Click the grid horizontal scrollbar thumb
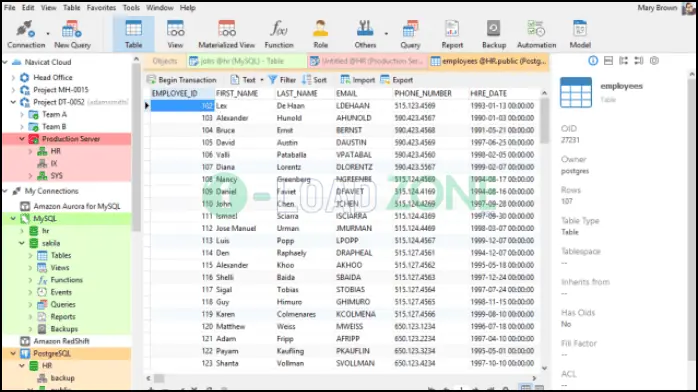The image size is (698, 392). click(x=159, y=378)
